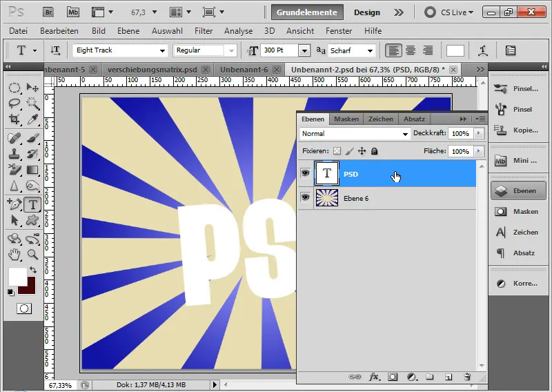Launch Mini Bridge from top bar
This screenshot has height=392, width=552.
point(73,12)
